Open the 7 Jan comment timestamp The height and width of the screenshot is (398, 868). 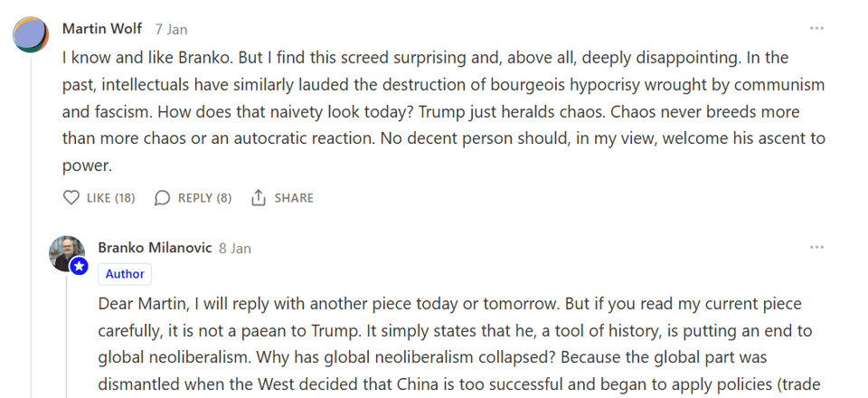click(x=171, y=29)
